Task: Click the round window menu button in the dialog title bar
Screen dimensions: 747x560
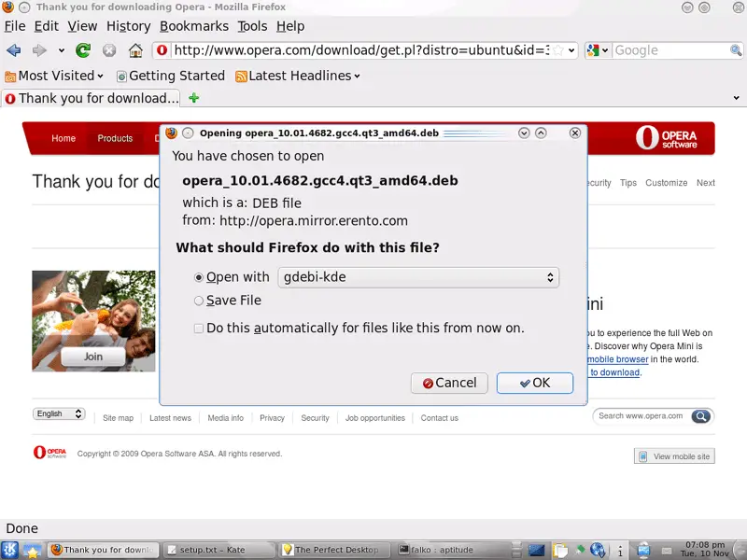Action: (188, 133)
